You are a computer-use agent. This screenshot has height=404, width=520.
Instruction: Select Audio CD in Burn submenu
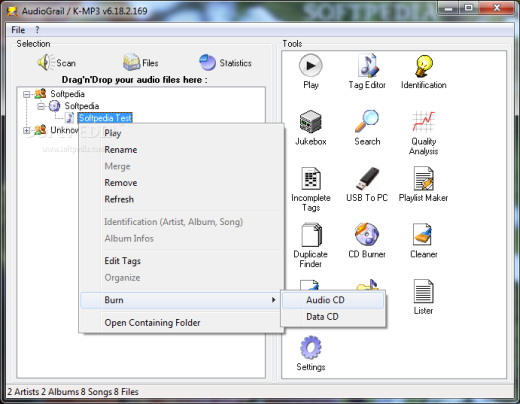pos(333,300)
